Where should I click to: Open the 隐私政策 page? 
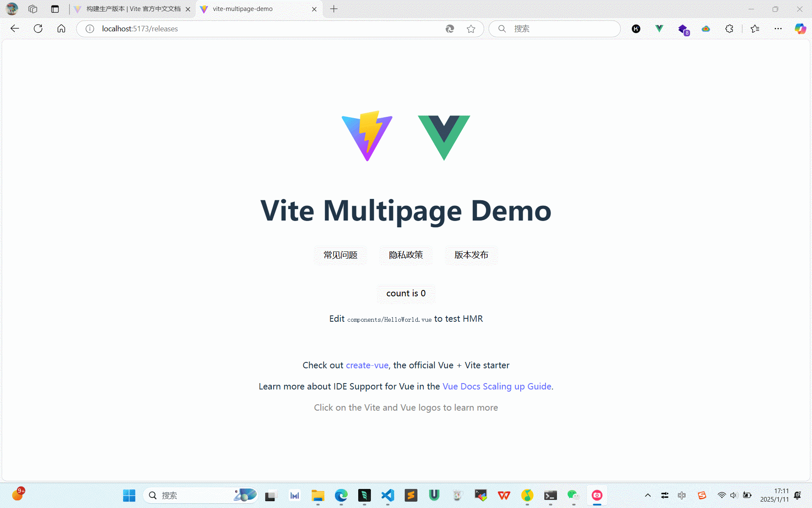406,255
